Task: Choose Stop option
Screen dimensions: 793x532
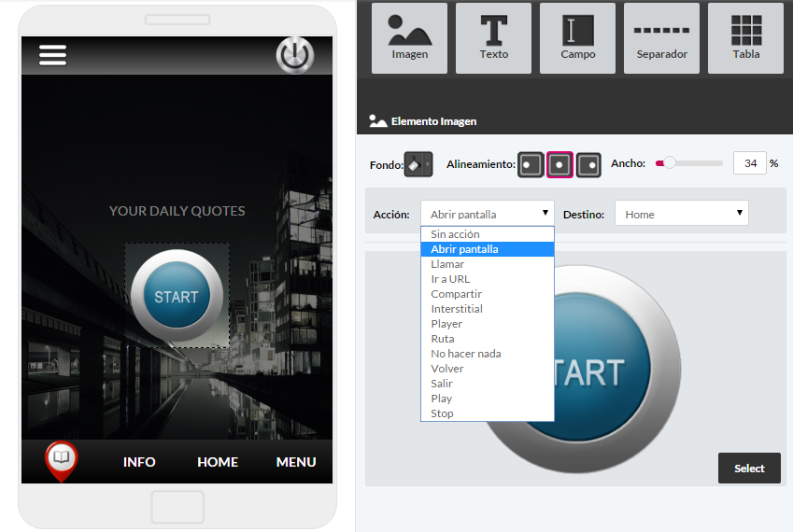Action: pyautogui.click(x=488, y=413)
